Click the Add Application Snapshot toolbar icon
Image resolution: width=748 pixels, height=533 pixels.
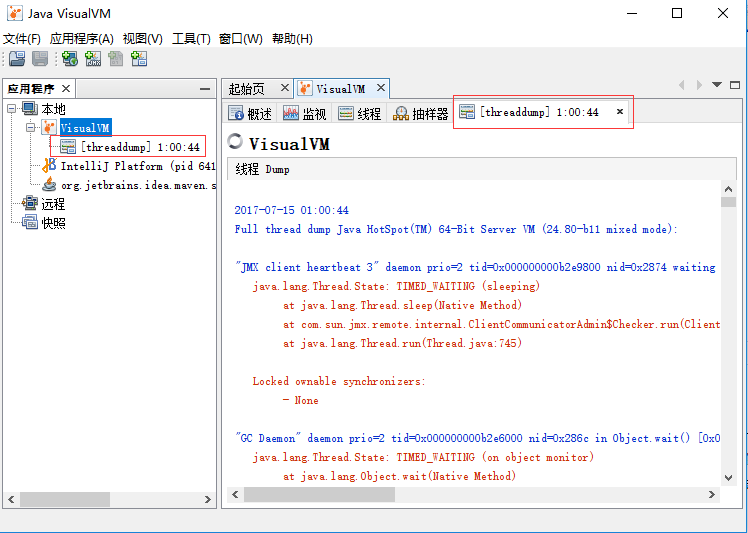pyautogui.click(x=139, y=59)
